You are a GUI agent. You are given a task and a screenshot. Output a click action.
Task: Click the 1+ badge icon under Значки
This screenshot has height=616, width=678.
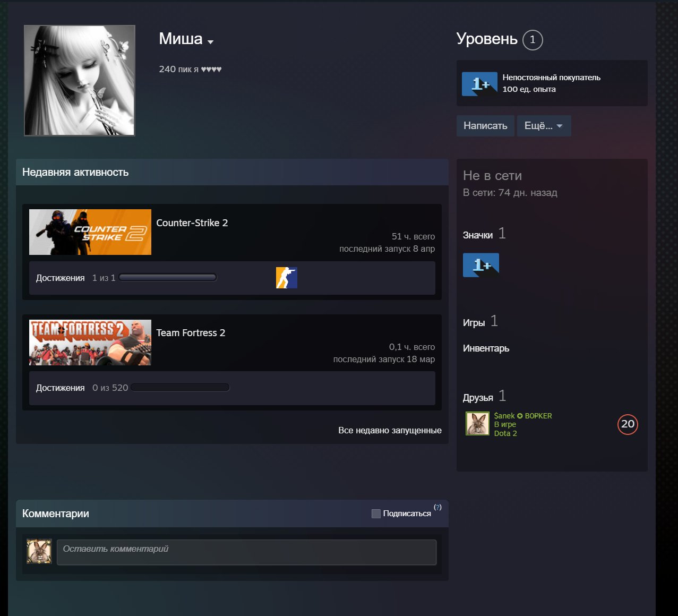coord(481,265)
